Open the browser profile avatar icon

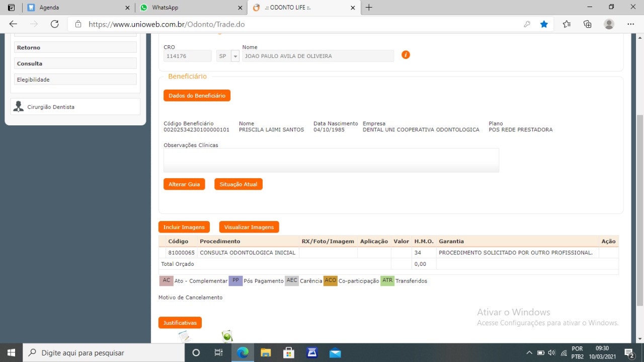(x=609, y=24)
